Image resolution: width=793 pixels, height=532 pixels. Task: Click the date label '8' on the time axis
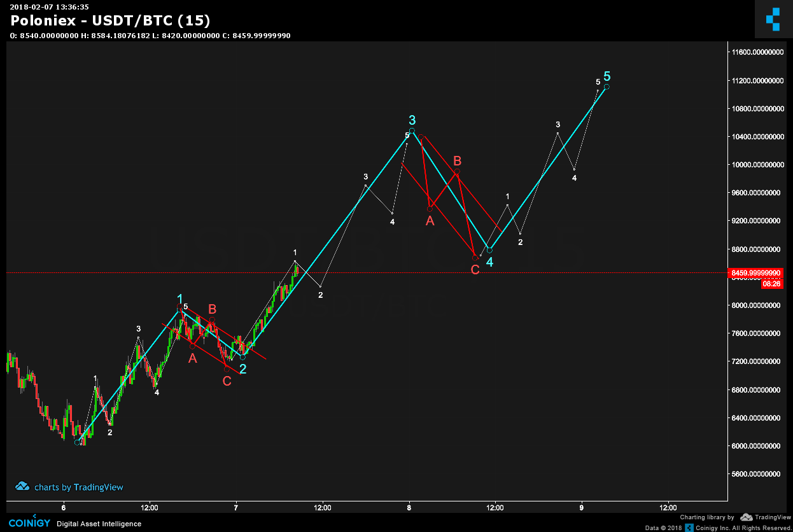pyautogui.click(x=409, y=507)
